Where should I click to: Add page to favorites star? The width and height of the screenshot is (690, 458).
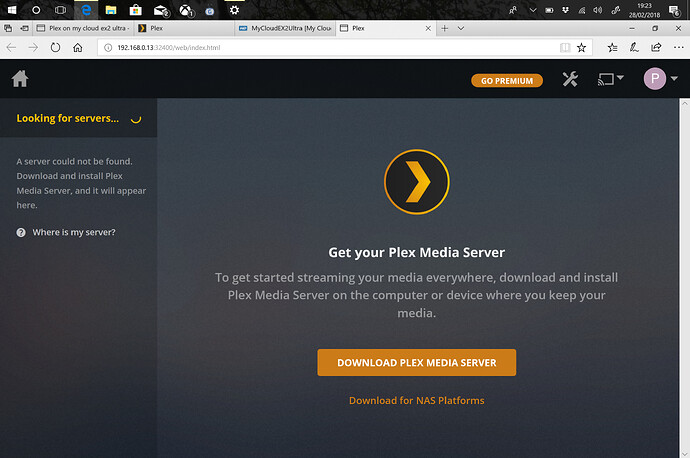(x=581, y=48)
